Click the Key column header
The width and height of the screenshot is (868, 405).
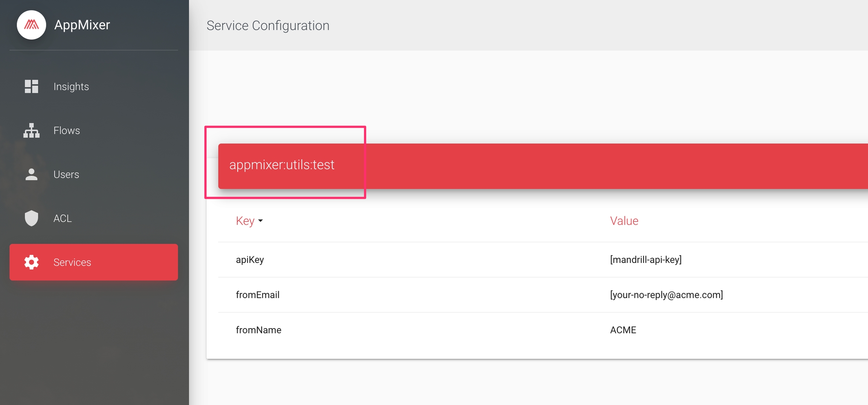pos(245,221)
